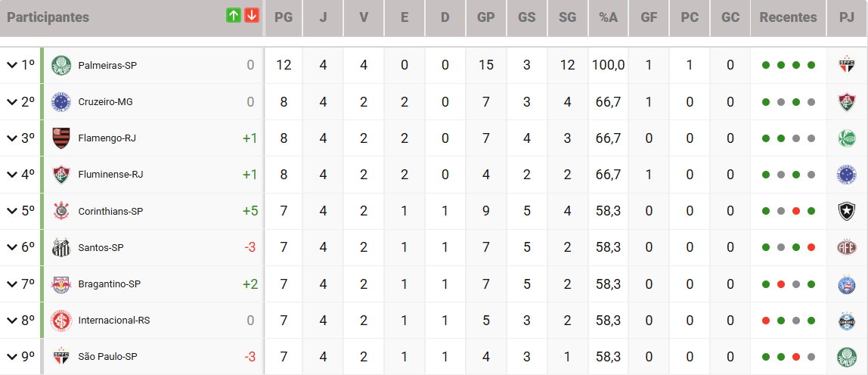This screenshot has width=868, height=375.
Task: Expand the 1º place row chevron
Action: [12, 66]
